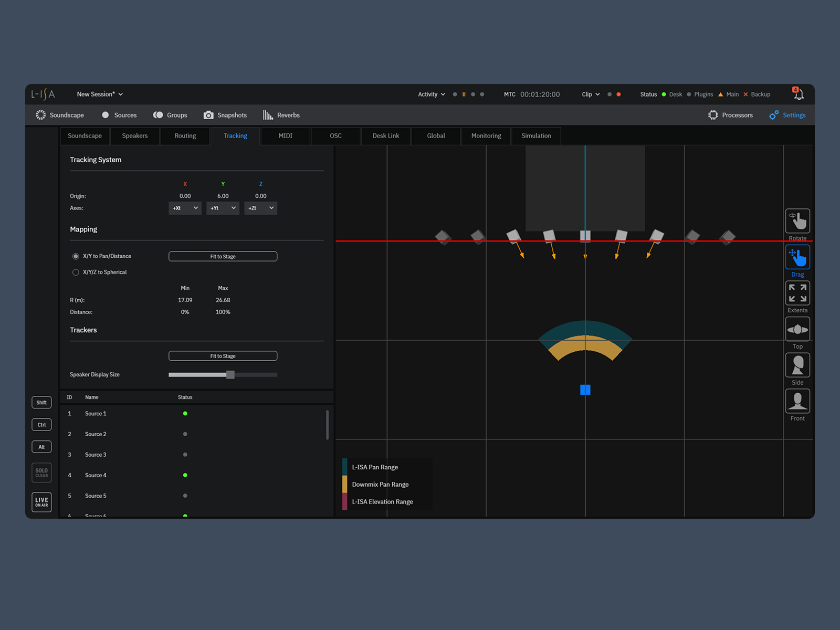Image resolution: width=840 pixels, height=630 pixels.
Task: Click the R Max value 26.68
Action: 223,300
